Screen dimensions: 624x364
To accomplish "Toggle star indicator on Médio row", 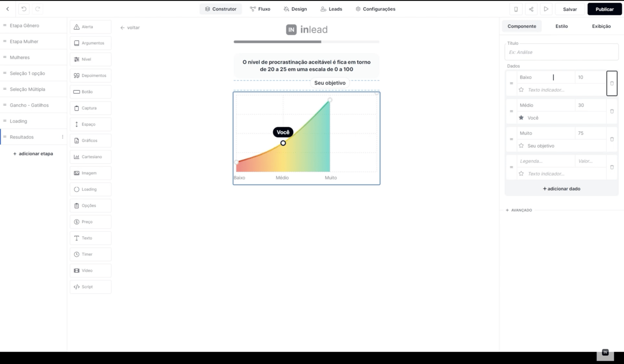I will click(x=521, y=118).
